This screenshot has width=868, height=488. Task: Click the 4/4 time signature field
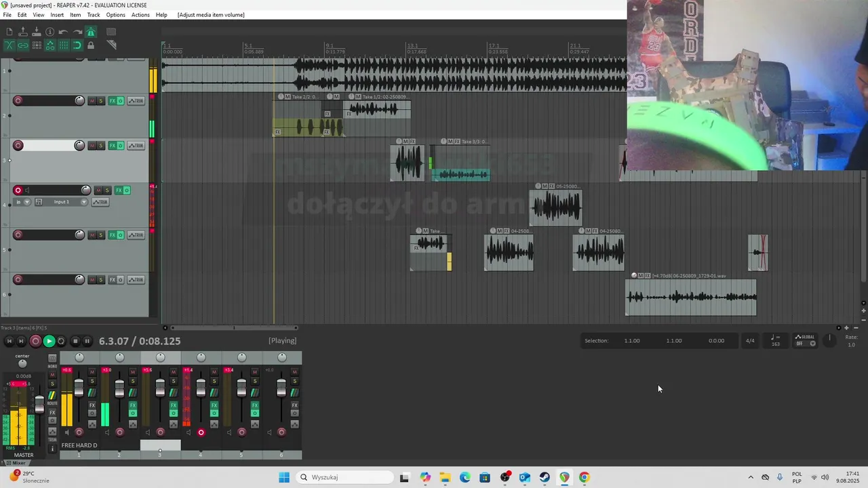click(750, 341)
